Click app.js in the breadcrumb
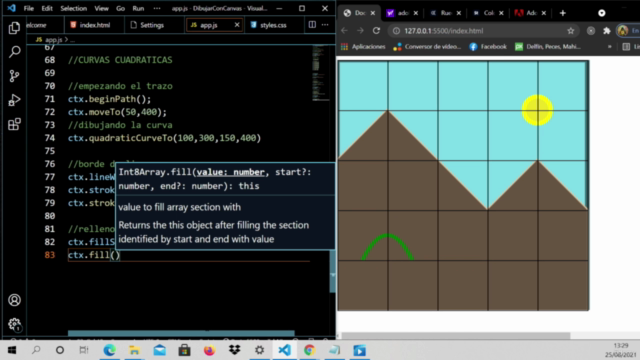Viewport: 640px width, 360px height. tap(53, 40)
